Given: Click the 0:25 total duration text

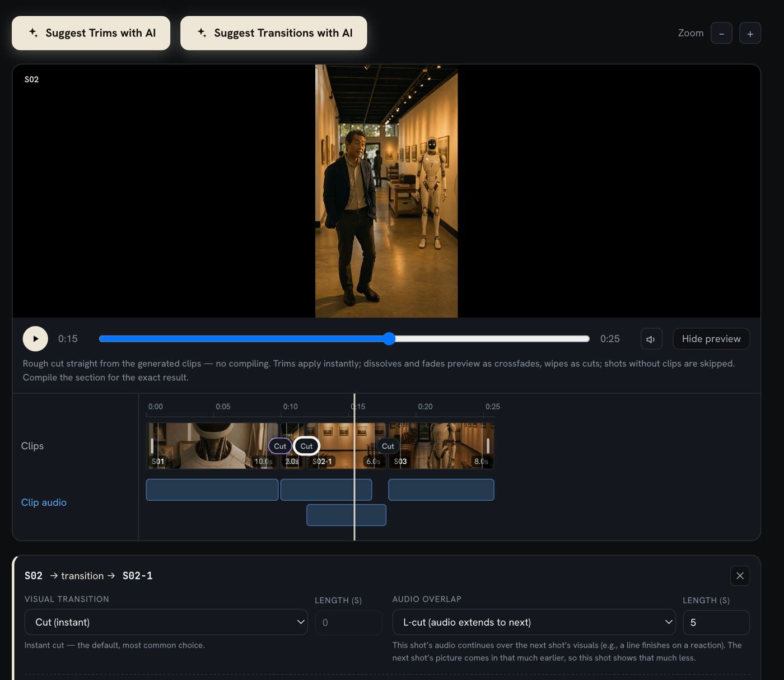Looking at the screenshot, I should tap(610, 339).
